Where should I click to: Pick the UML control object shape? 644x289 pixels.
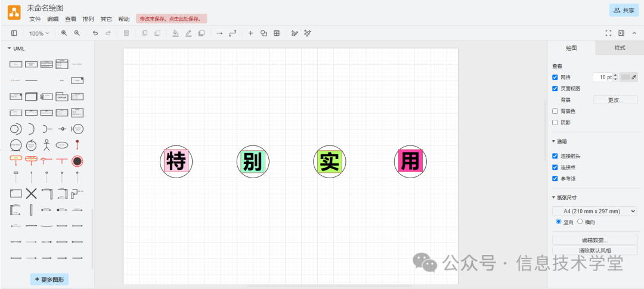31,145
